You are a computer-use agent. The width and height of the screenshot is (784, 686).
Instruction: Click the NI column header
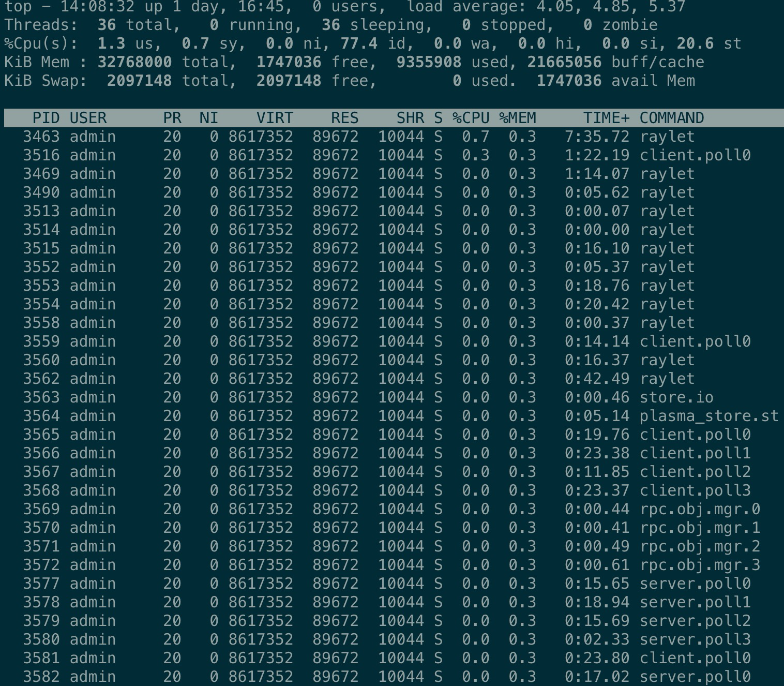[209, 118]
